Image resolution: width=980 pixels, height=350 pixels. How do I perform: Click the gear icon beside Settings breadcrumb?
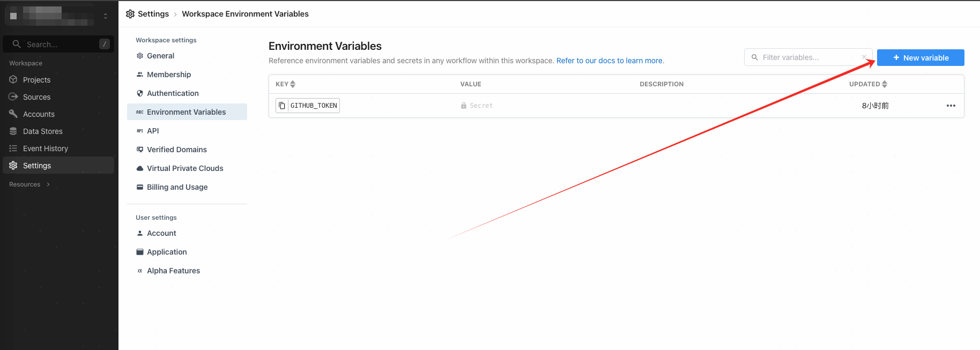pyautogui.click(x=130, y=14)
